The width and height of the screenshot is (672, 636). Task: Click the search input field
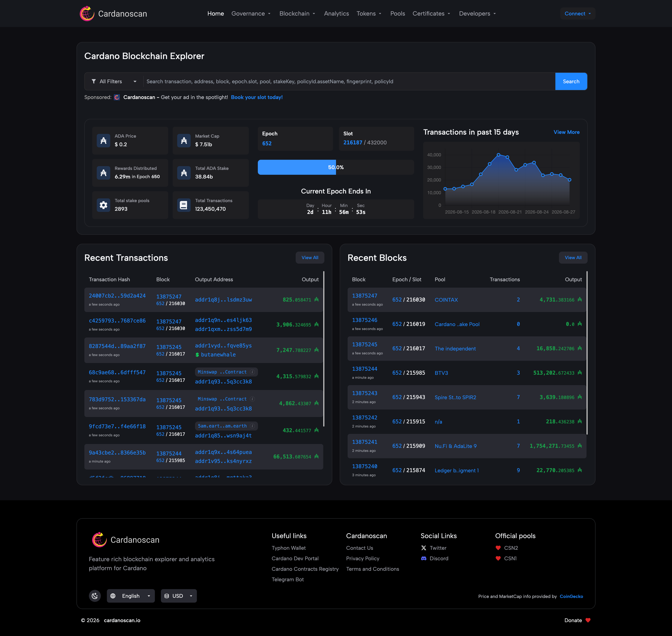coord(349,81)
